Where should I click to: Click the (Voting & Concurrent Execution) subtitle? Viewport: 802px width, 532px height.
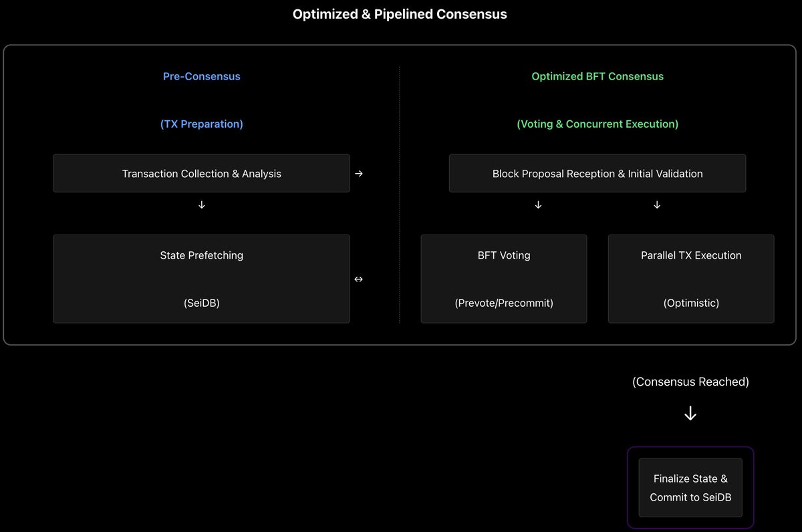click(x=597, y=124)
